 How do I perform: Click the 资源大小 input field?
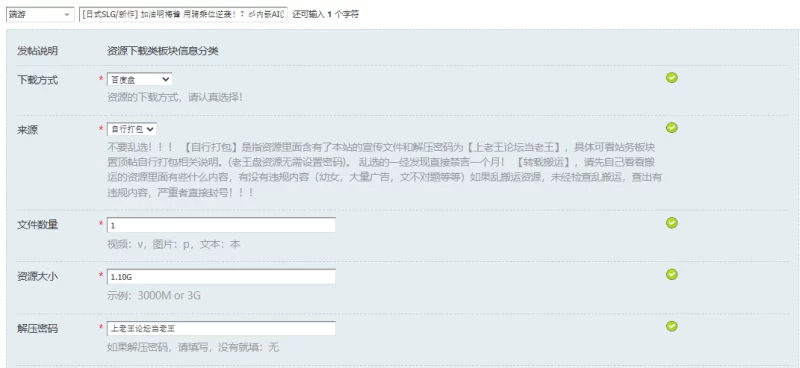(x=221, y=277)
